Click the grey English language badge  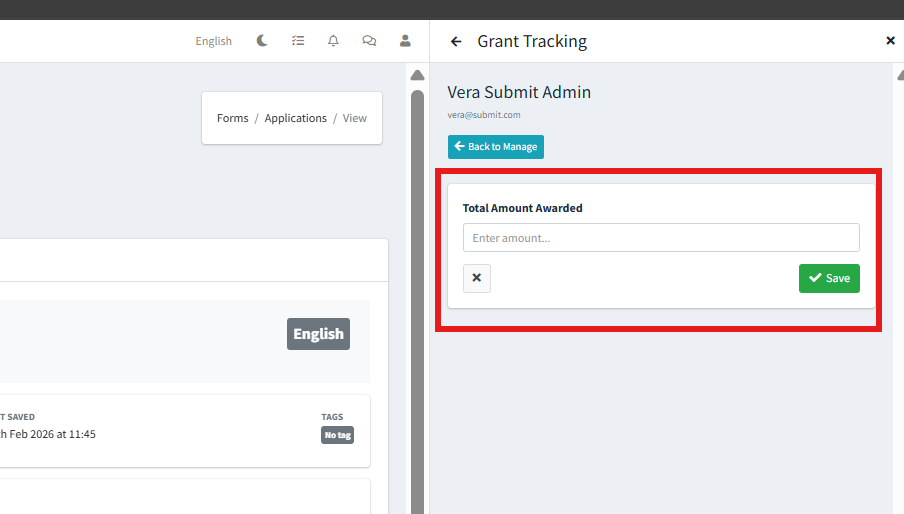[318, 334]
